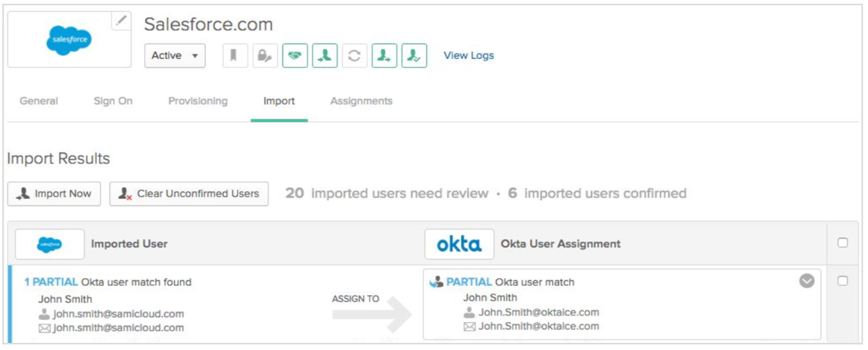Check the select-all checkbox in header row
Viewport: 868px width, 350px height.
842,243
